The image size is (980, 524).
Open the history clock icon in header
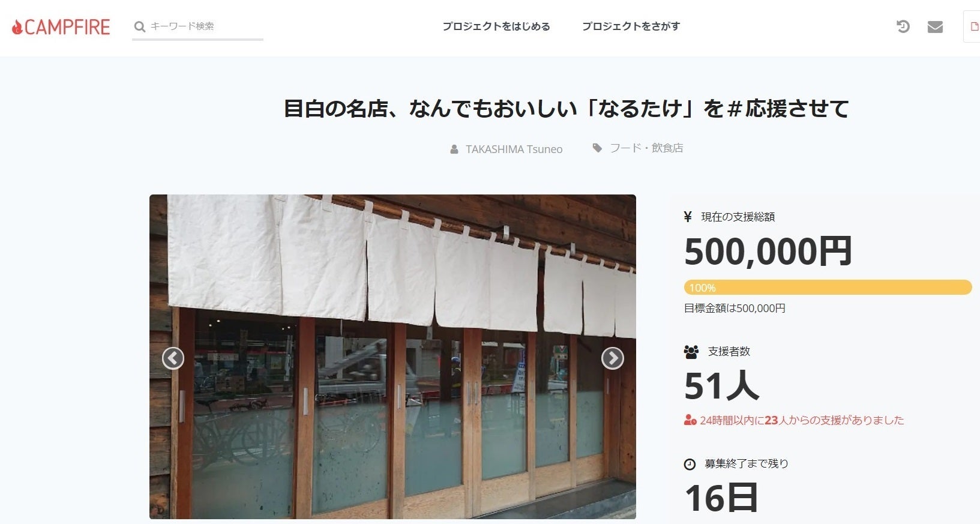903,26
